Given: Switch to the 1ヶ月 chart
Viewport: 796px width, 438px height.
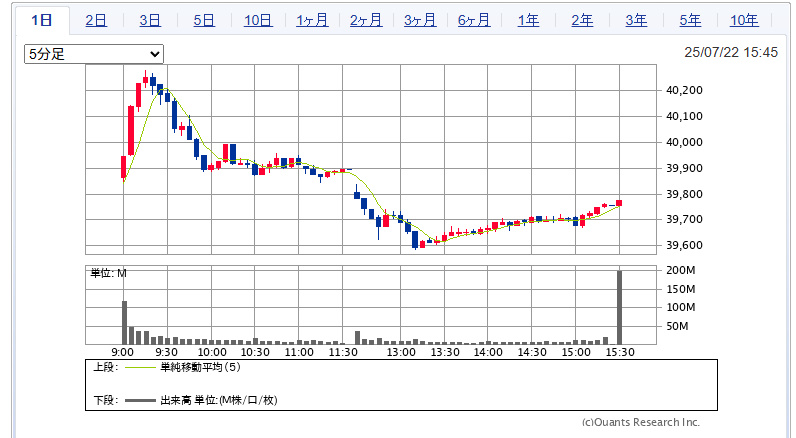Looking at the screenshot, I should (x=312, y=20).
